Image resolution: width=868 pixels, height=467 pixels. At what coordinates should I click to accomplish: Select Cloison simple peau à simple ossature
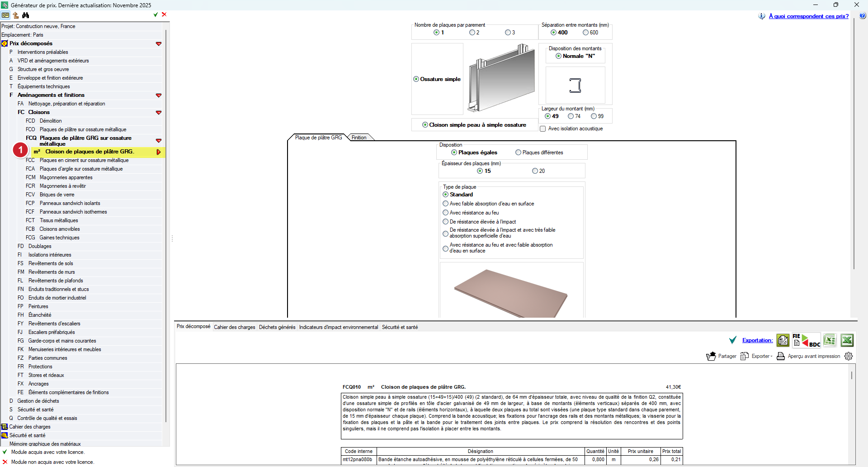pos(474,125)
